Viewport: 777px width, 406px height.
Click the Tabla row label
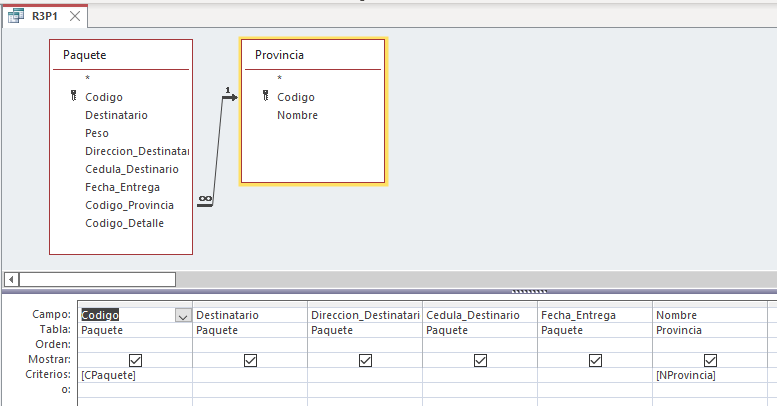[x=56, y=329]
